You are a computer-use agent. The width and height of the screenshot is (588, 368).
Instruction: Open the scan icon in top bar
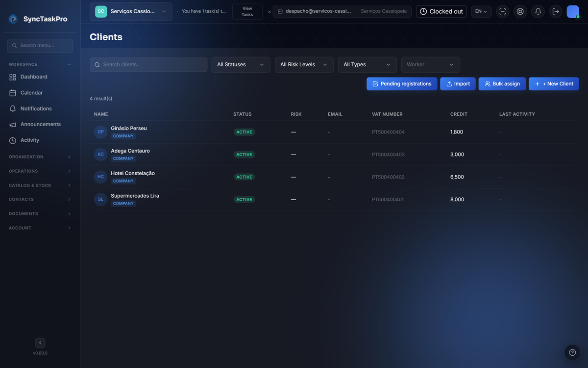pos(503,11)
